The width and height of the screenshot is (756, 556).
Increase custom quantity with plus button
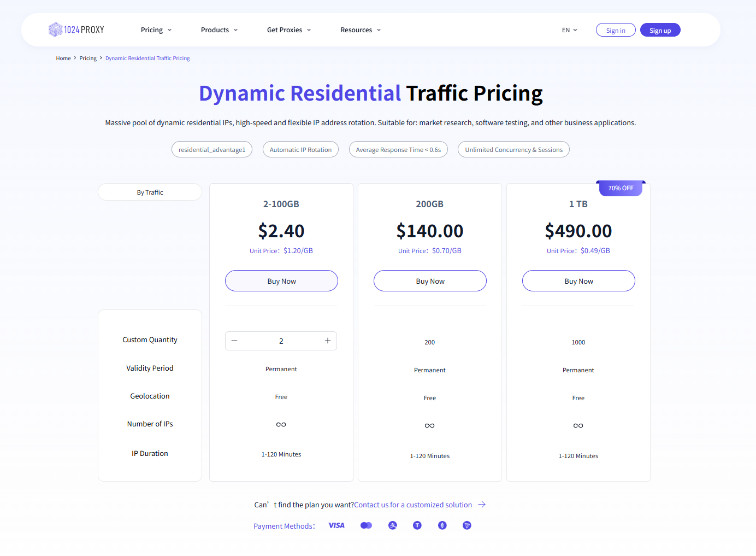click(x=328, y=341)
